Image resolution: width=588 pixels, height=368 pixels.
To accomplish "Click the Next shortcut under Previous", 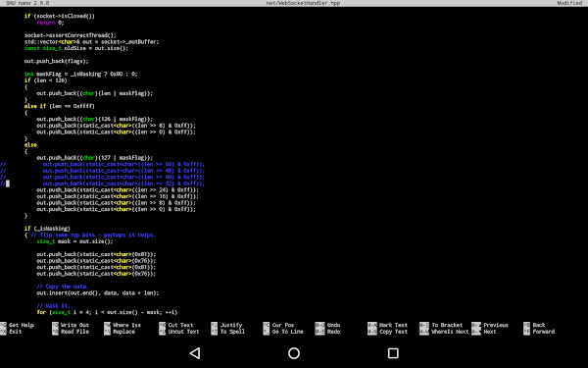I will click(x=489, y=332).
